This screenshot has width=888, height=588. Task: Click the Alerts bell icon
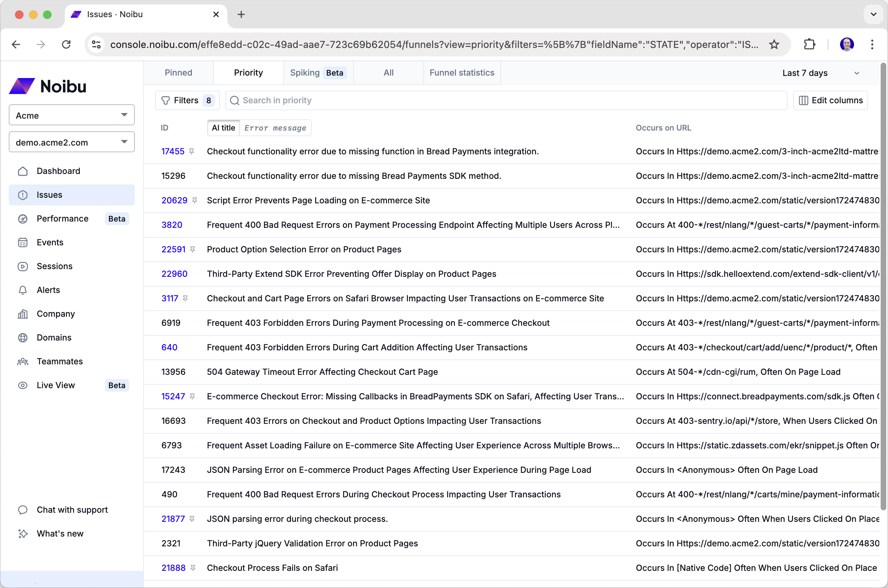pos(23,290)
